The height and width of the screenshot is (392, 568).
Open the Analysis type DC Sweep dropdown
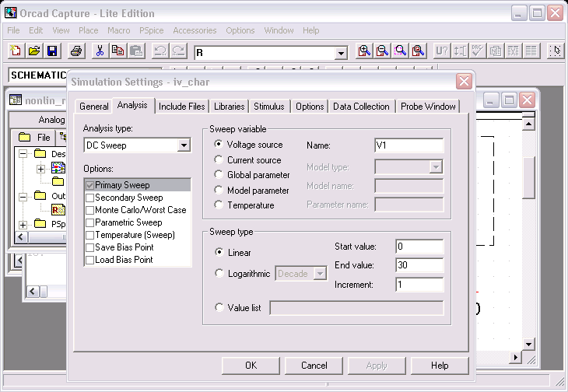pos(184,145)
